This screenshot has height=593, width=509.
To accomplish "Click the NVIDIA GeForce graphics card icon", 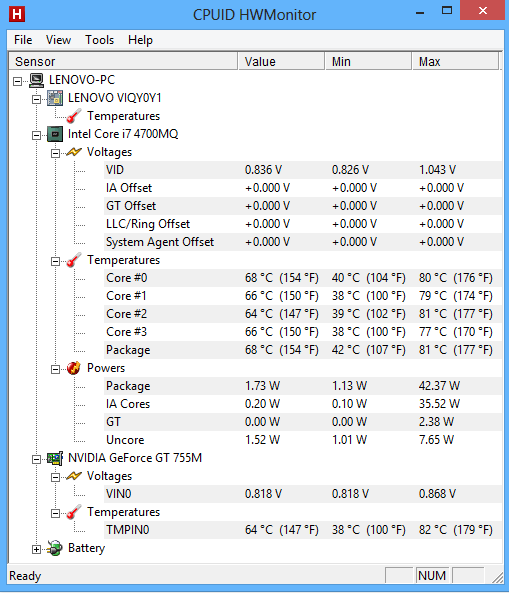I will pos(55,458).
